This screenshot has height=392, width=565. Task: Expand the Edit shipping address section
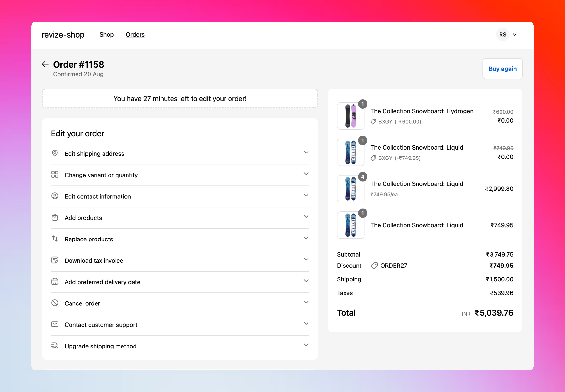click(x=306, y=152)
